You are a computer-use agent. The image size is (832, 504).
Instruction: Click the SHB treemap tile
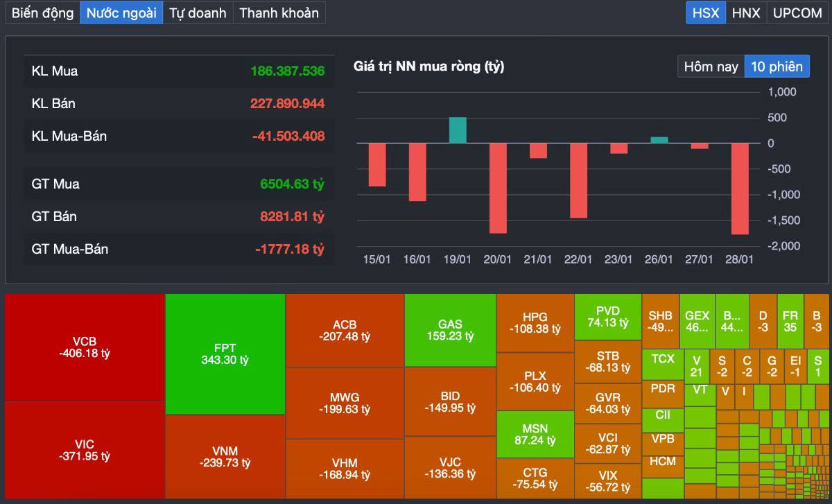[x=660, y=321]
